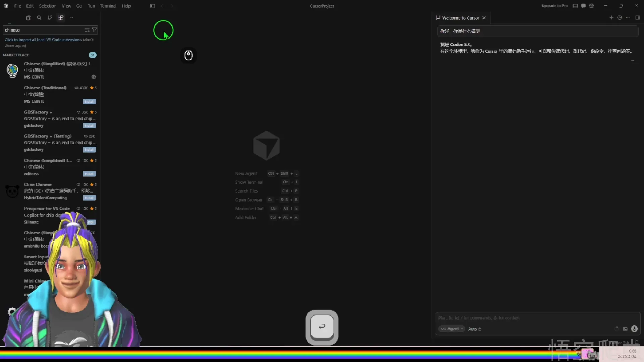Toggle the primary sidebar visibility
Screen dimensions: 644x362
pyautogui.click(x=153, y=6)
